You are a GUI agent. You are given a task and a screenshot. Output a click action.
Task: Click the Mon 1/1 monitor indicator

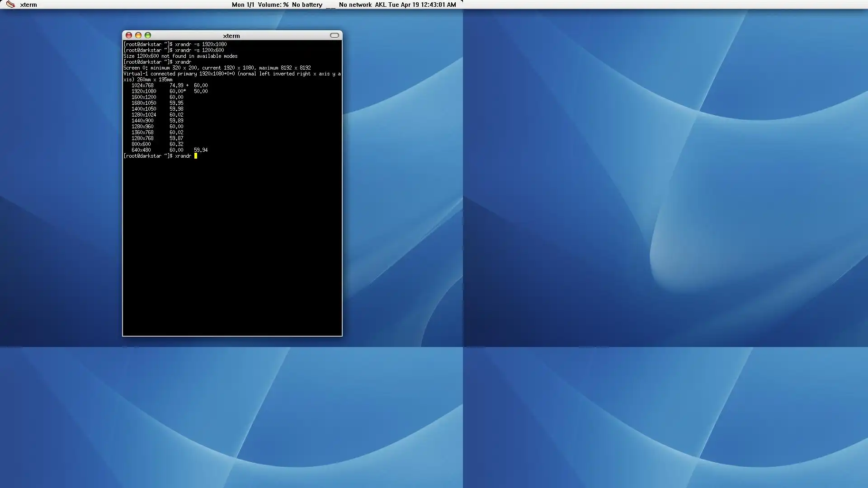(x=243, y=5)
